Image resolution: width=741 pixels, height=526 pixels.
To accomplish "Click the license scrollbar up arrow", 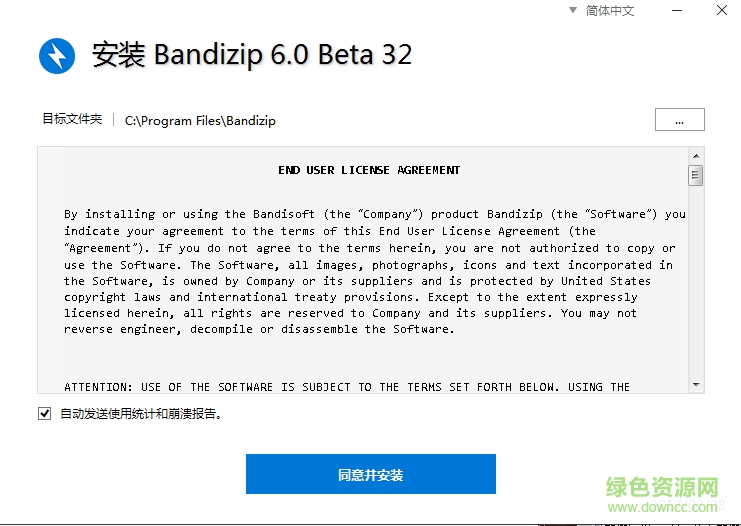I will [x=695, y=156].
